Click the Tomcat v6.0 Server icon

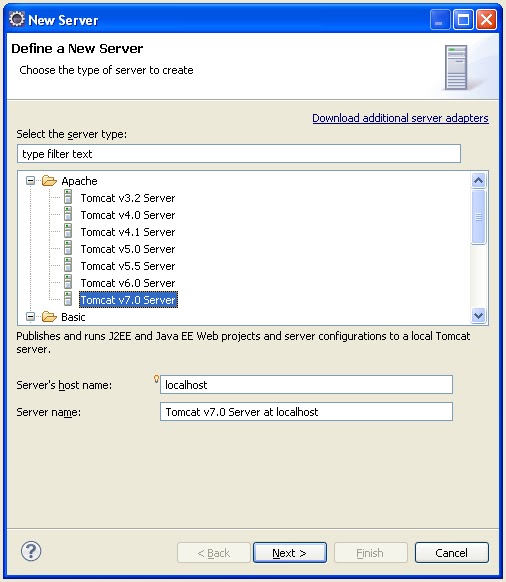pos(68,282)
